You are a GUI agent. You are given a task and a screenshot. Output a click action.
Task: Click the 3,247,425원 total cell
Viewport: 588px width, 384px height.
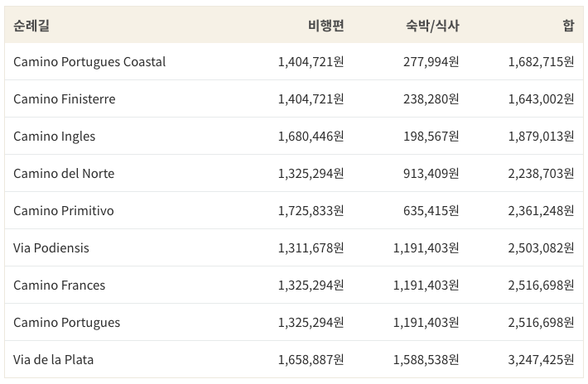click(541, 360)
